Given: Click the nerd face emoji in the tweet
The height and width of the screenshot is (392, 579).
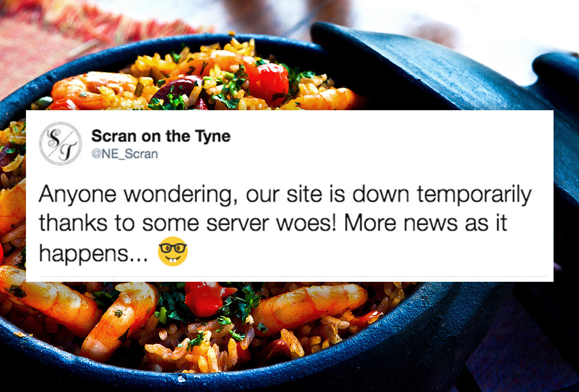Looking at the screenshot, I should tap(173, 251).
